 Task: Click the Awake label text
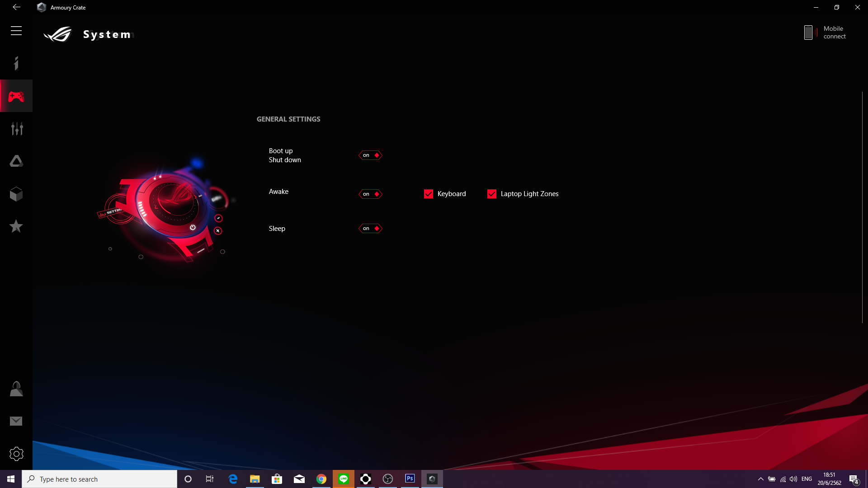click(x=278, y=192)
